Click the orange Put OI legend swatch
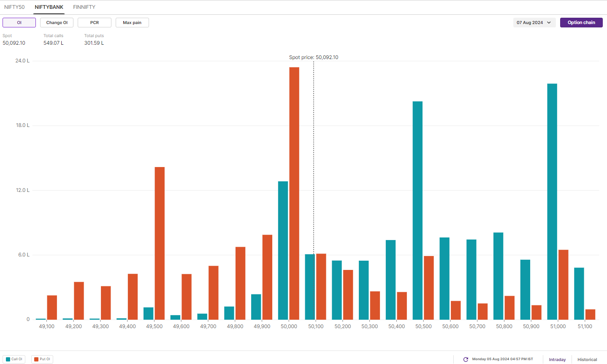This screenshot has width=607, height=364. [x=36, y=359]
